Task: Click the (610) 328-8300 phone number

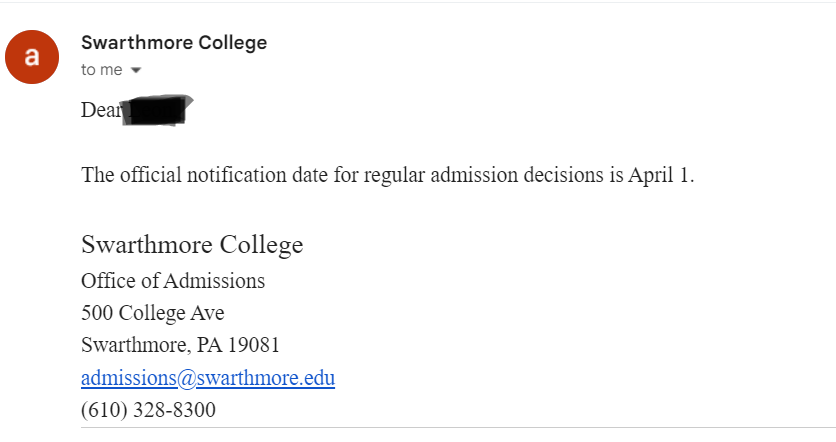Action: [x=148, y=410]
